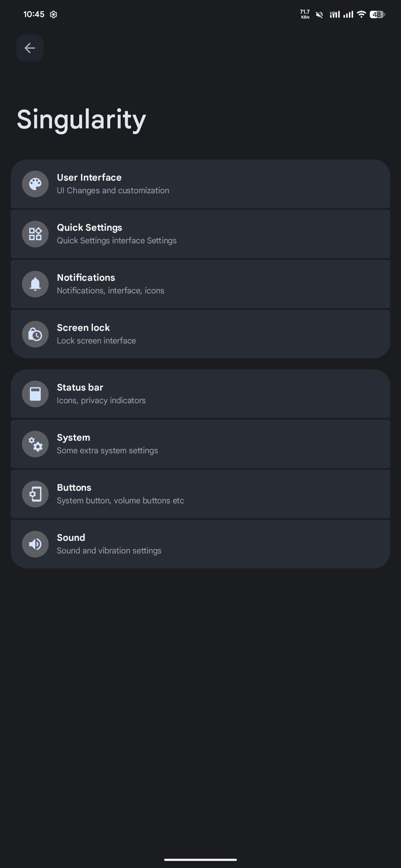
Task: Tap the palette icon for User Interface
Action: click(35, 184)
